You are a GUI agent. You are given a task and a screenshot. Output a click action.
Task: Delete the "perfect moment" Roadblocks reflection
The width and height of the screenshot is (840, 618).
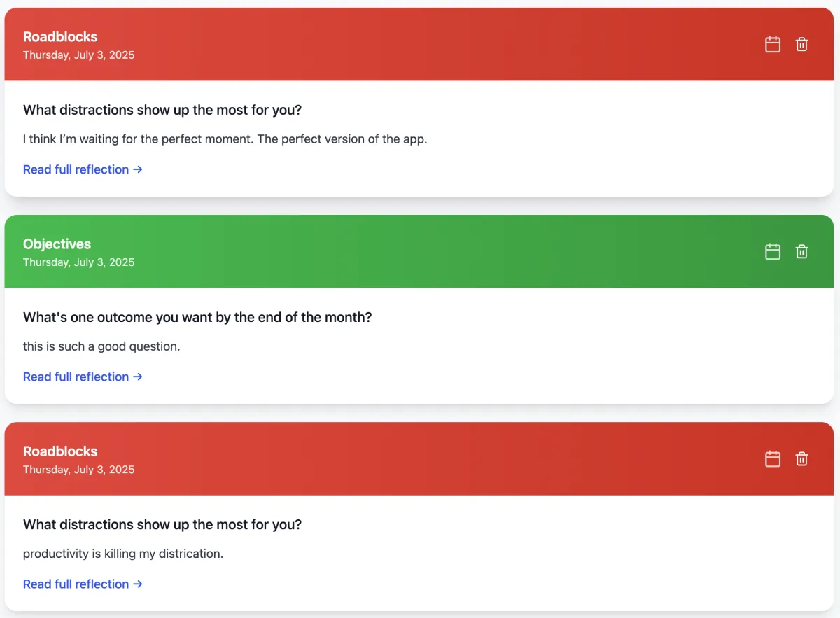[x=802, y=44]
